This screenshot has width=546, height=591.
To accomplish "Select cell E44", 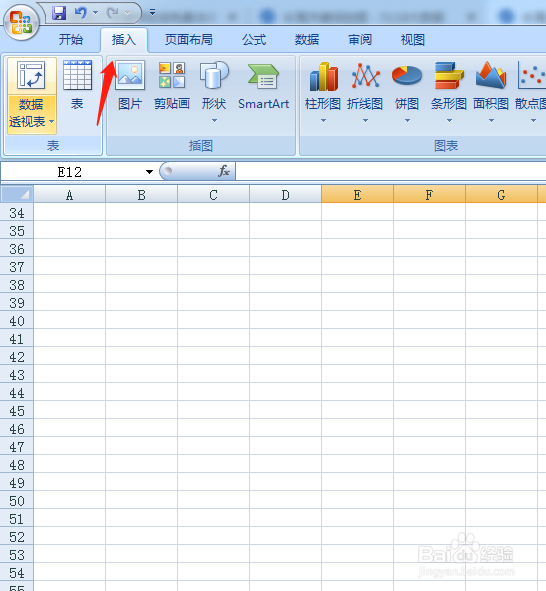I will 357,393.
